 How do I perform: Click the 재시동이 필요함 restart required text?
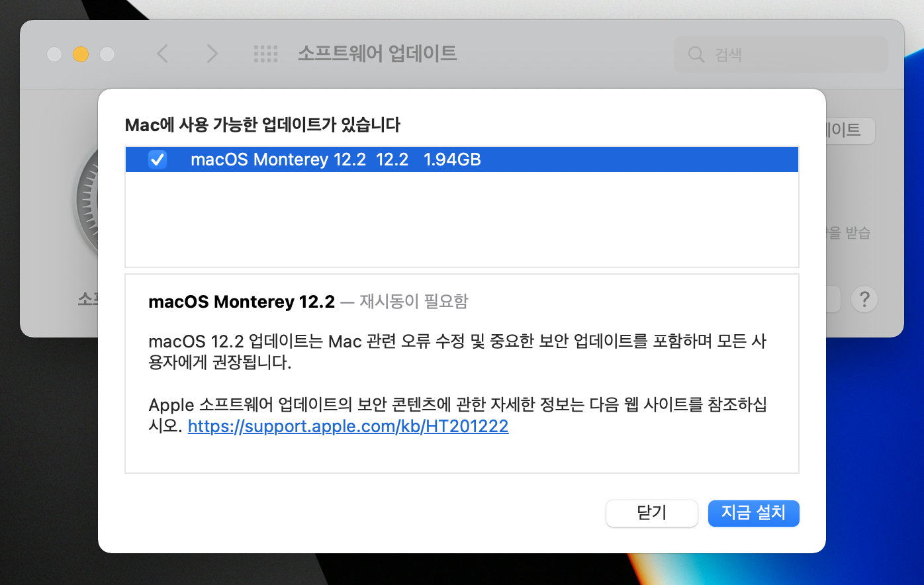(x=414, y=302)
